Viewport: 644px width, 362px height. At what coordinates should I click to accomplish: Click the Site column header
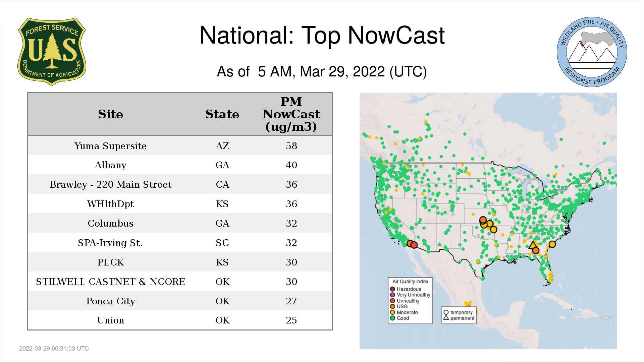coord(111,114)
